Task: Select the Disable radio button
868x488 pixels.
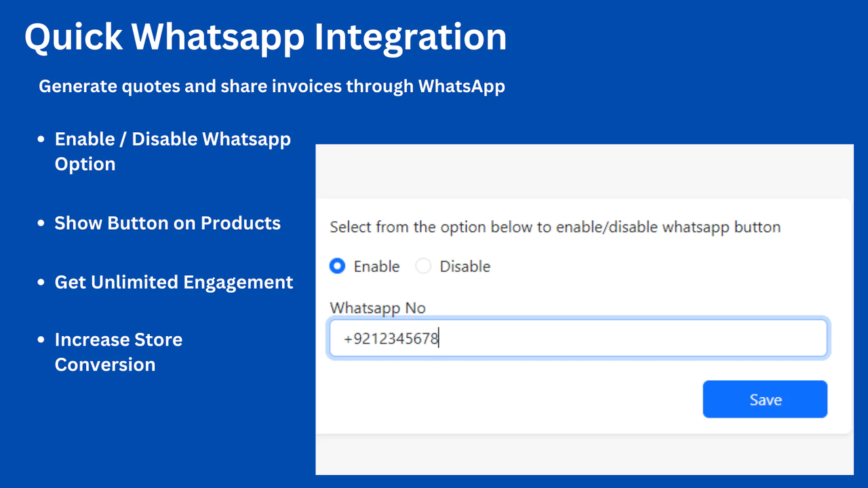Action: pyautogui.click(x=423, y=266)
